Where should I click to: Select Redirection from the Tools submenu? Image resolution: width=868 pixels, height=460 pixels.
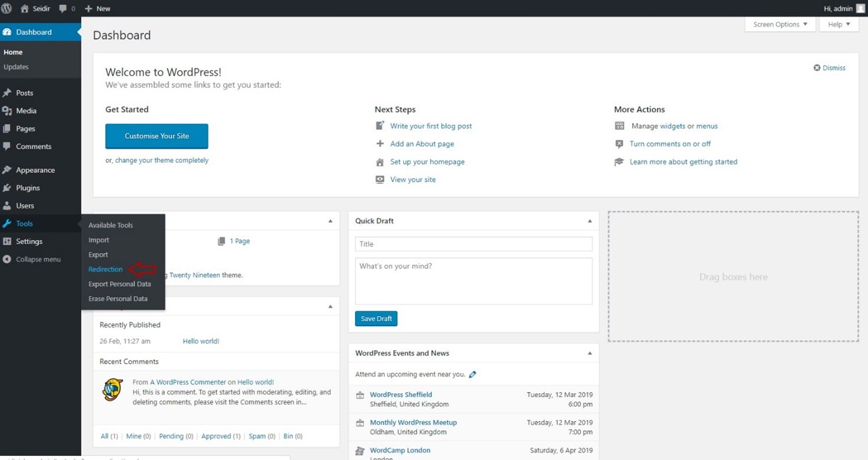point(106,270)
